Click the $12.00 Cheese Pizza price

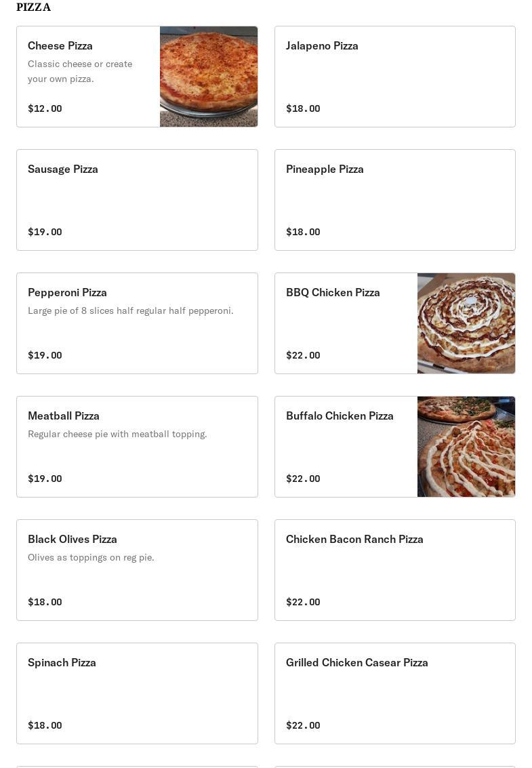(45, 108)
